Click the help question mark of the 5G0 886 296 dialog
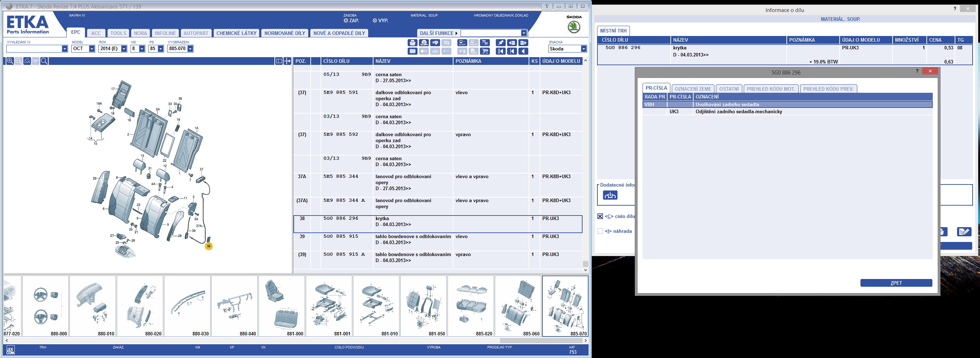Viewport: 980px width, 358px height. pos(917,71)
